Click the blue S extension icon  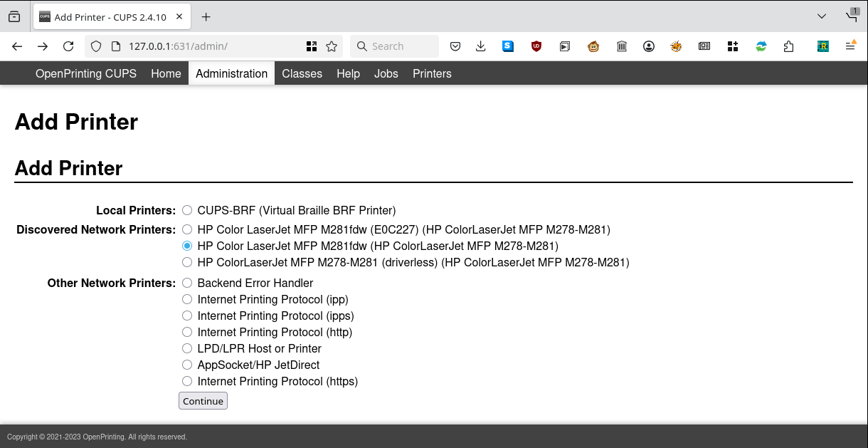click(x=508, y=46)
